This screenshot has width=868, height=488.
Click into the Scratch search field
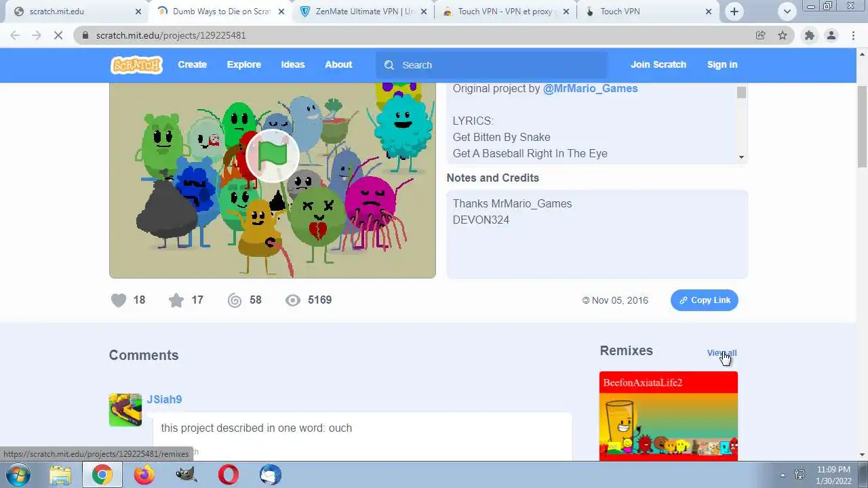492,65
